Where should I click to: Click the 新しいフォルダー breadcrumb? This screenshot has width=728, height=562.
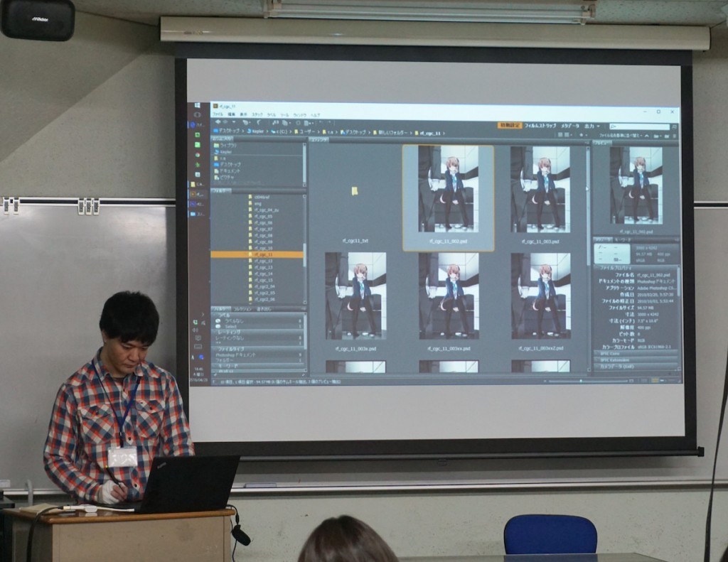[x=389, y=133]
